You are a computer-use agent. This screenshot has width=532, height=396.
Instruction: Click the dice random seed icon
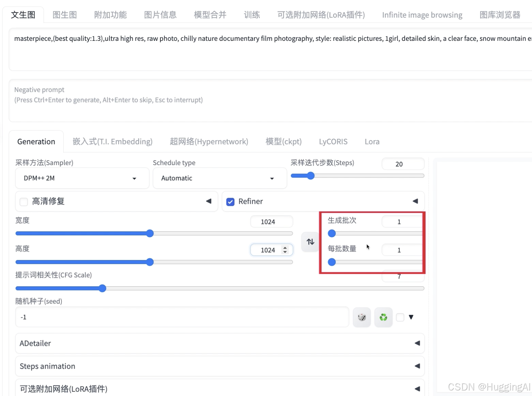point(362,317)
